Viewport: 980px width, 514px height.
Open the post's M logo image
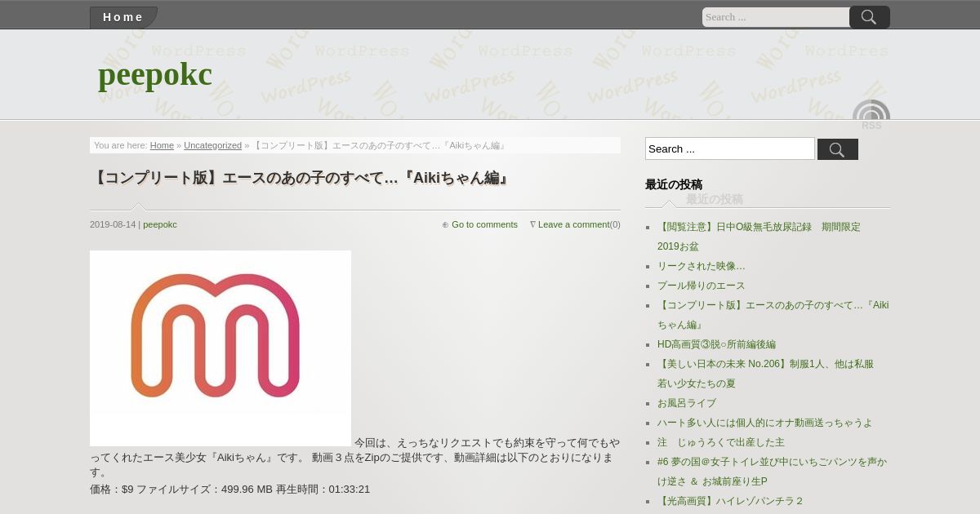(x=220, y=348)
